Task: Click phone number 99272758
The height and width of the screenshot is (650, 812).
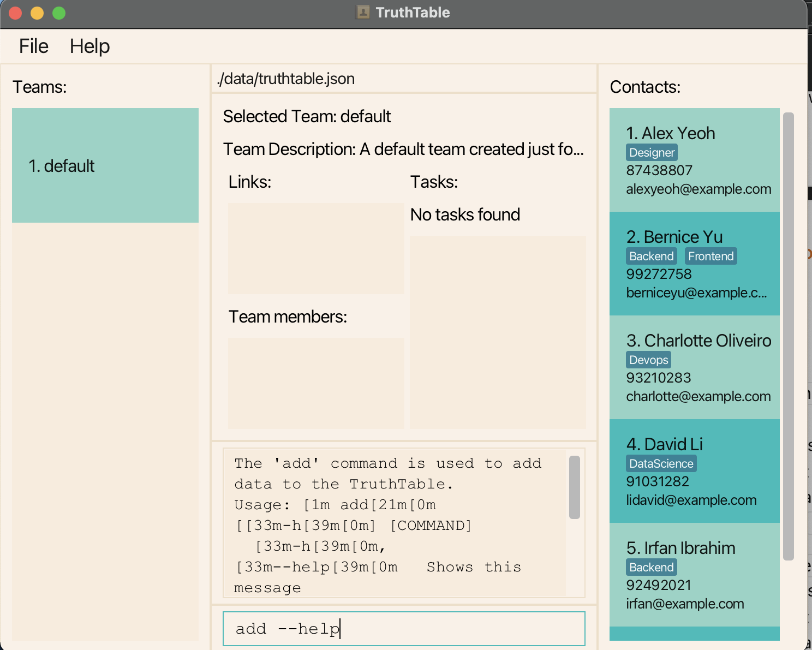Action: [659, 275]
